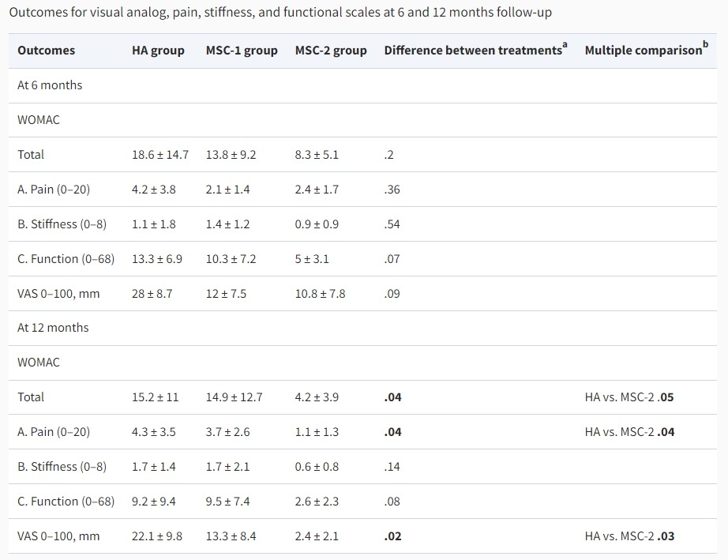
Task: Click the HA vs. MSC-2 .05 cell
Action: click(x=629, y=397)
